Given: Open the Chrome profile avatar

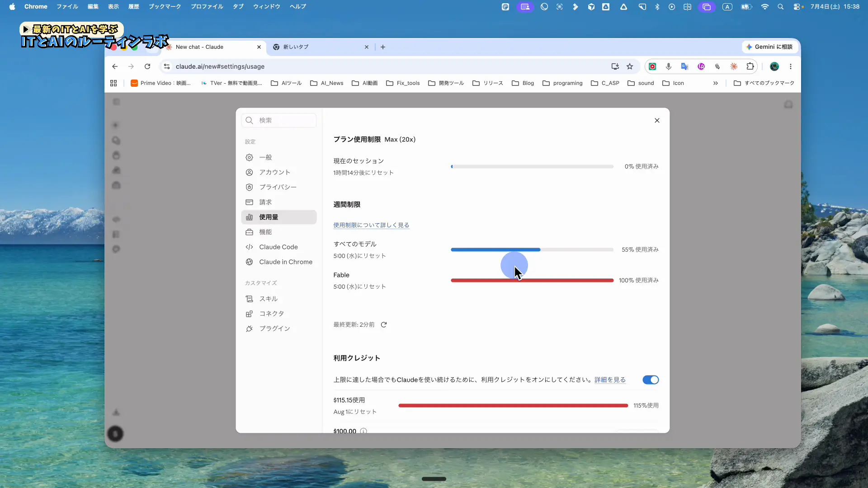Looking at the screenshot, I should point(774,66).
